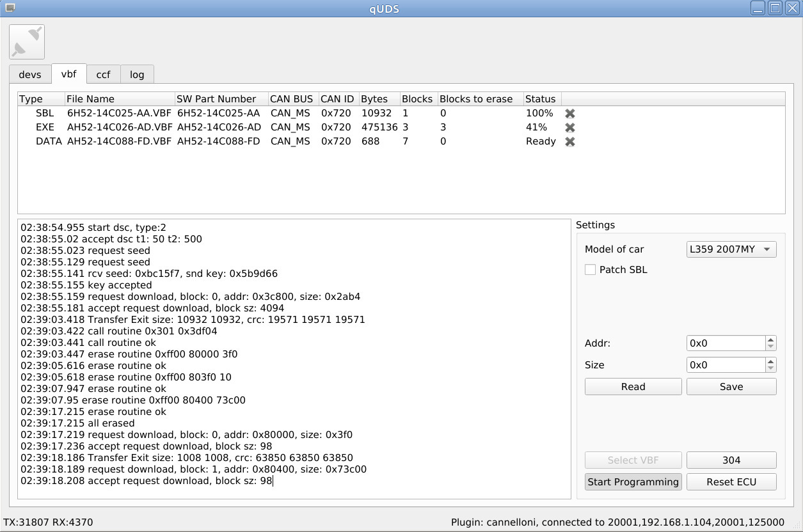Click the Addr input field

point(726,343)
